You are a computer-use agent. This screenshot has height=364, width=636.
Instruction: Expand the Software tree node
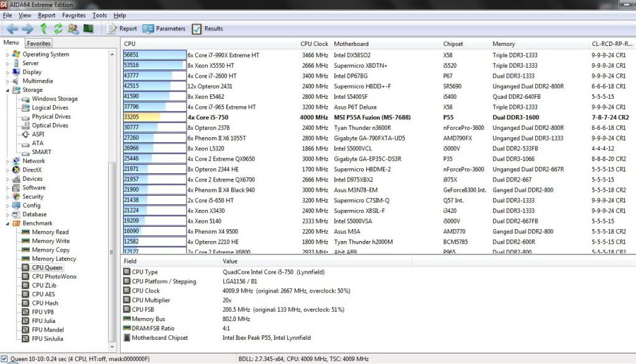pos(7,188)
